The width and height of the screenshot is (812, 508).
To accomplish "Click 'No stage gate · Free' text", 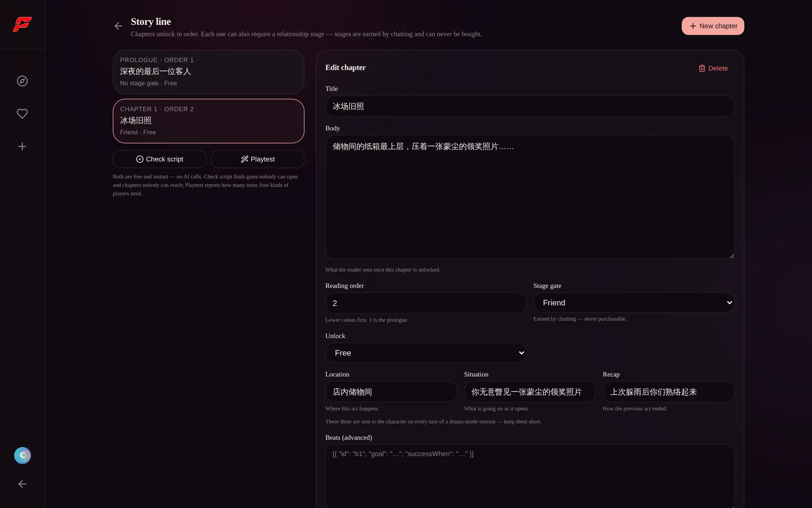I will tap(148, 83).
